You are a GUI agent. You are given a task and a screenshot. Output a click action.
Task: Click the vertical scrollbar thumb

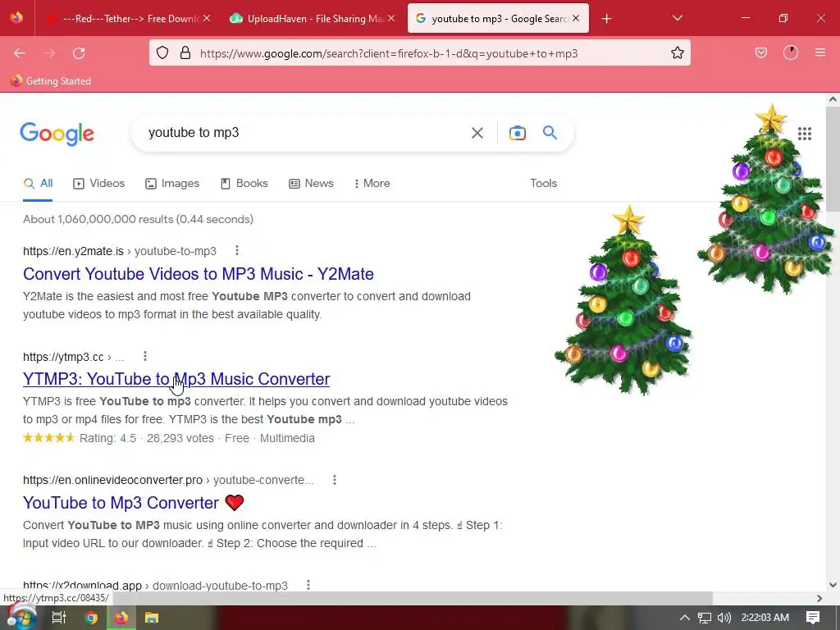[x=833, y=159]
